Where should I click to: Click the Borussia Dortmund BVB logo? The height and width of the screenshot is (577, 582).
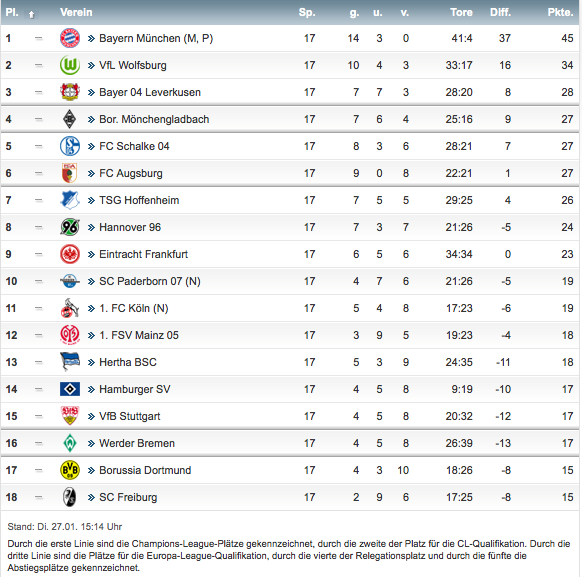point(70,470)
